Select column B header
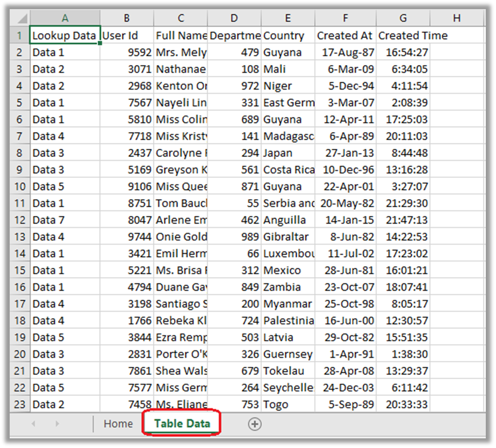Image resolution: width=496 pixels, height=448 pixels. [x=127, y=18]
